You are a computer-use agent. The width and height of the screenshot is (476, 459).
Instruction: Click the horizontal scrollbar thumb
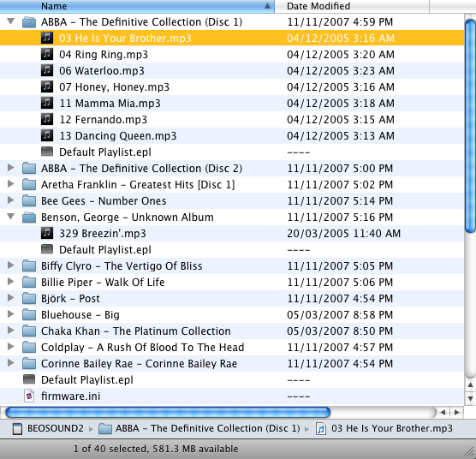(x=168, y=412)
